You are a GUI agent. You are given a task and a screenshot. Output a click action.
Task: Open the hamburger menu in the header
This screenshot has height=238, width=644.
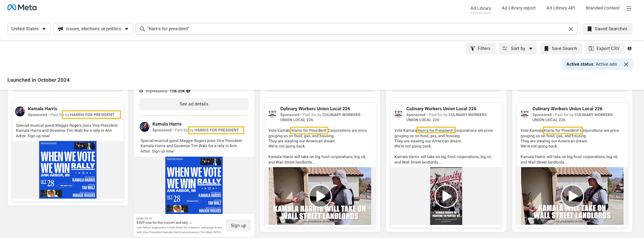tap(629, 8)
